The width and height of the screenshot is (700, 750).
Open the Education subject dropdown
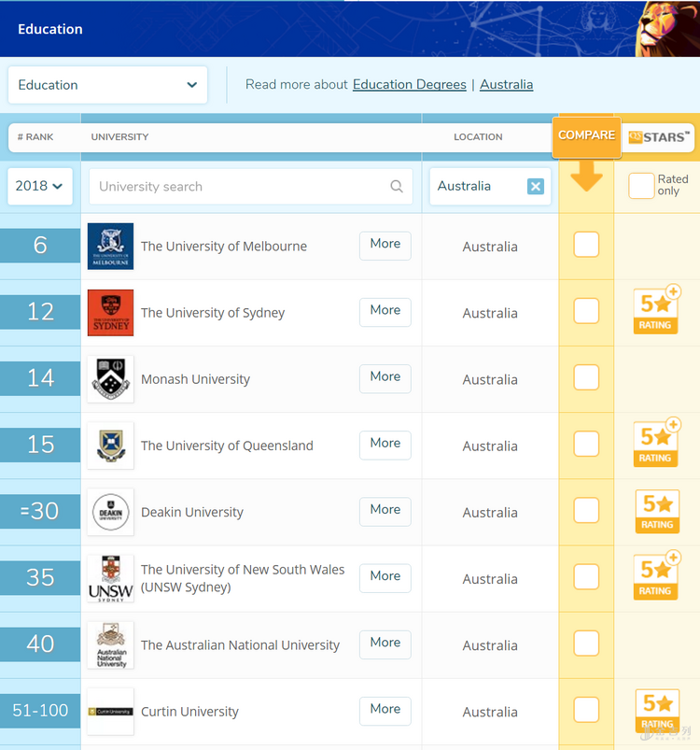click(x=107, y=85)
